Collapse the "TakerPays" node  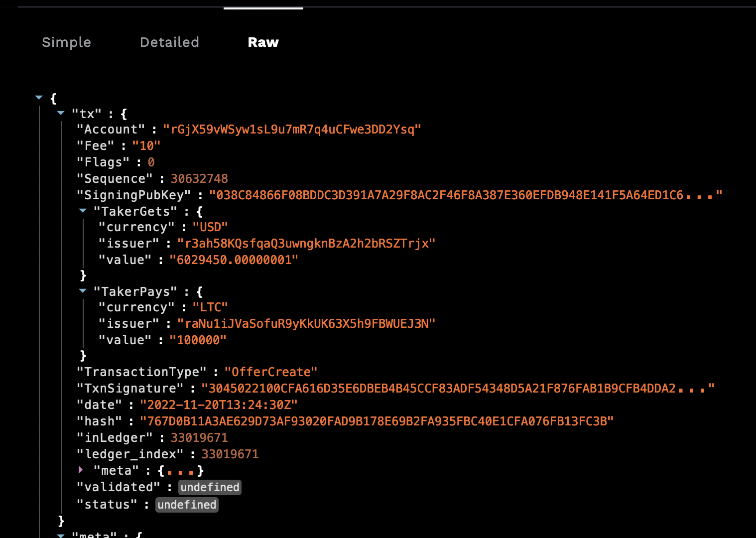click(83, 290)
